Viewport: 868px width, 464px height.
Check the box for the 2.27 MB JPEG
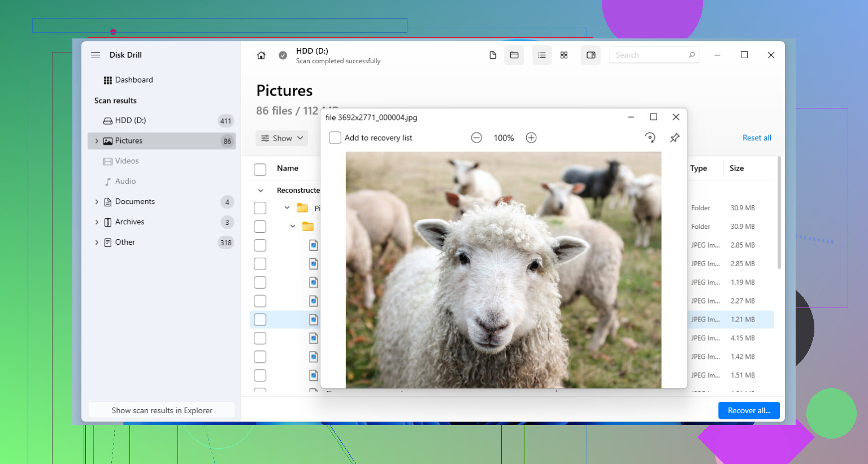[260, 301]
